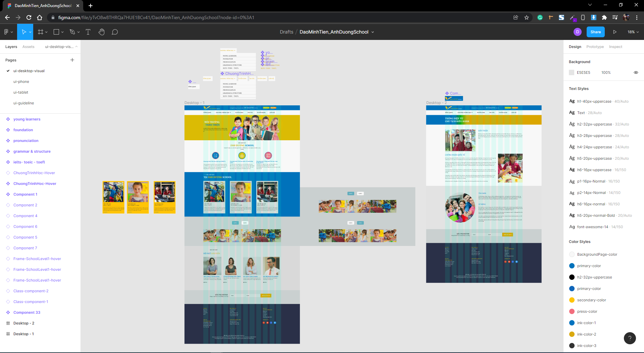The height and width of the screenshot is (353, 644).
Task: Expand the Move tool options chevron
Action: [x=30, y=32]
